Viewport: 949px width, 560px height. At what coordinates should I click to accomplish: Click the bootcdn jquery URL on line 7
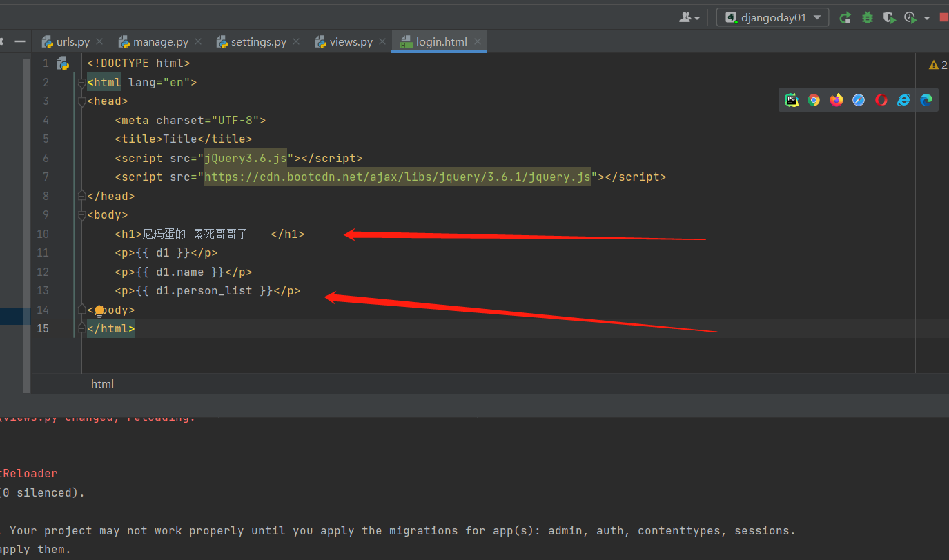click(398, 177)
